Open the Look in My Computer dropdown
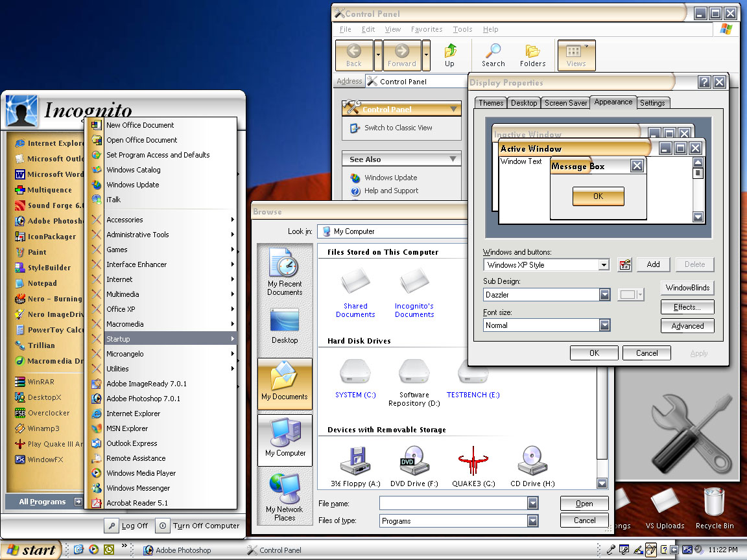 pyautogui.click(x=392, y=231)
